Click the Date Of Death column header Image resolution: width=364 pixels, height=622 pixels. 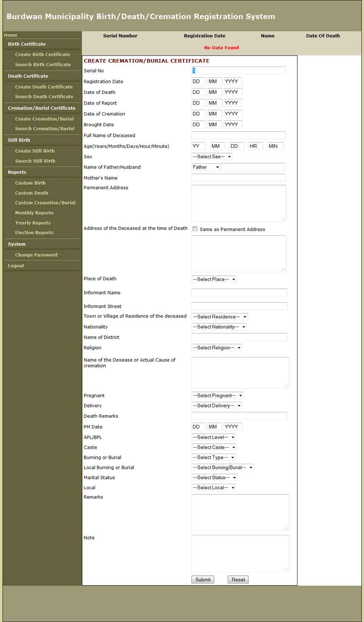tap(323, 36)
